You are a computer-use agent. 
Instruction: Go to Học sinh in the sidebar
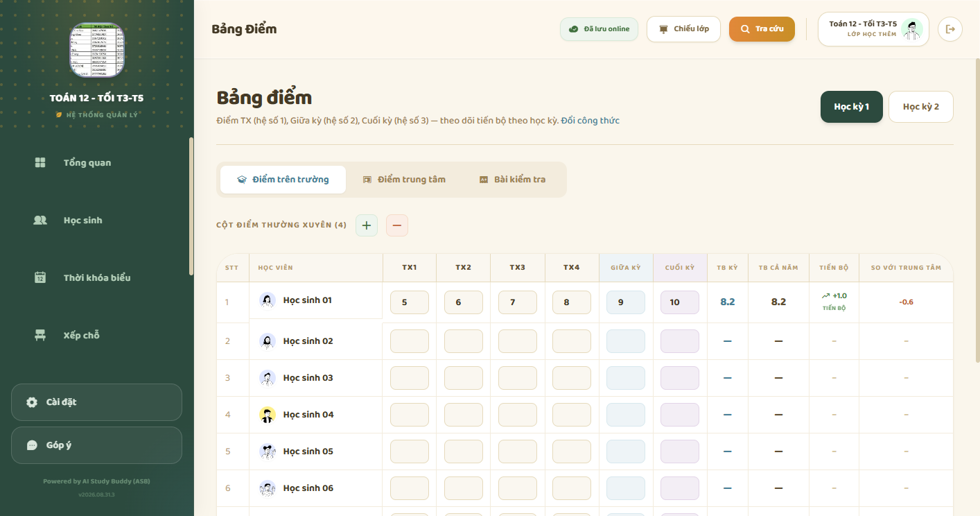pyautogui.click(x=97, y=221)
